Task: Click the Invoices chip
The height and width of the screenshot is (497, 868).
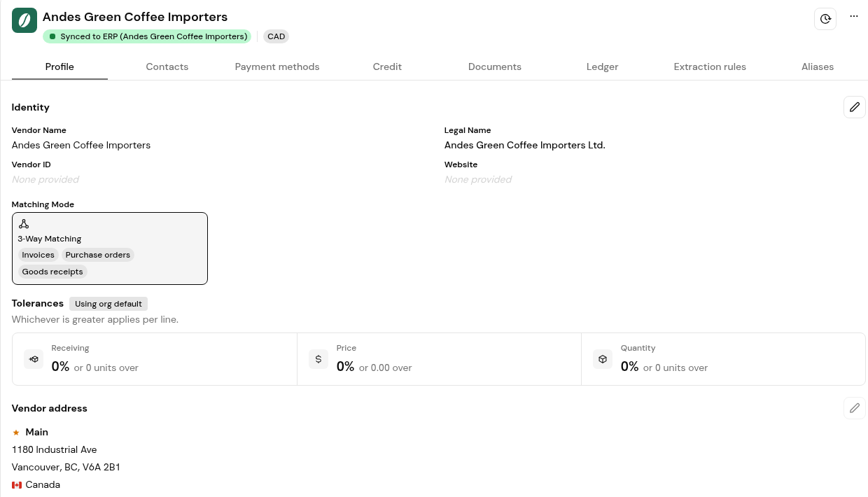Action: point(38,255)
